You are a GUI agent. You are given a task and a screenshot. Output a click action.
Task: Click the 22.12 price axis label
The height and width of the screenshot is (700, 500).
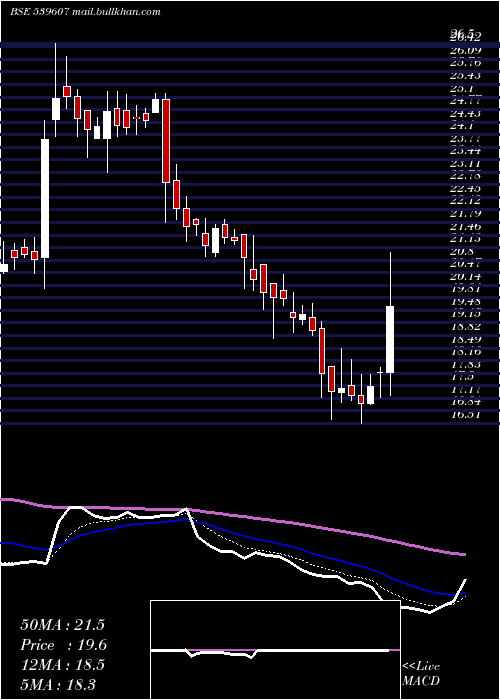tap(465, 201)
